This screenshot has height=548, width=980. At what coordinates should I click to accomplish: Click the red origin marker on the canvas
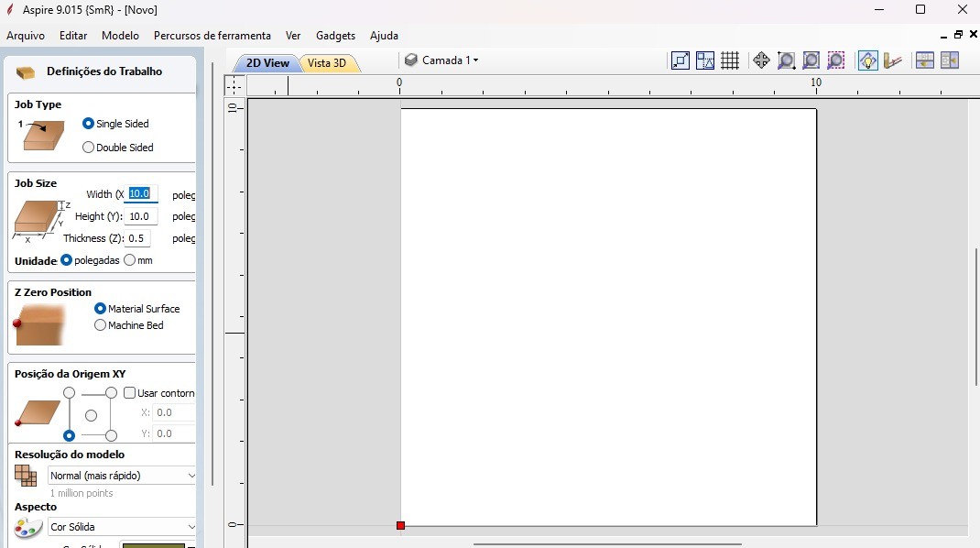point(400,525)
